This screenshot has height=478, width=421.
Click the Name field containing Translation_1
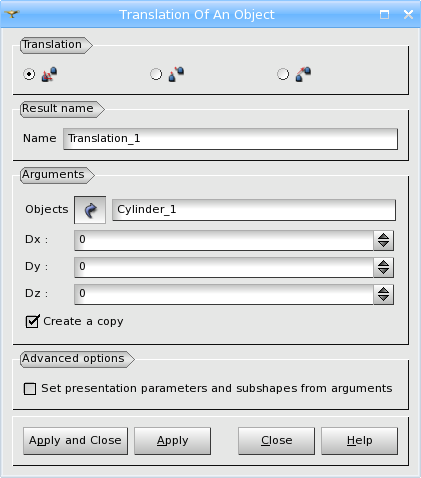[230, 139]
